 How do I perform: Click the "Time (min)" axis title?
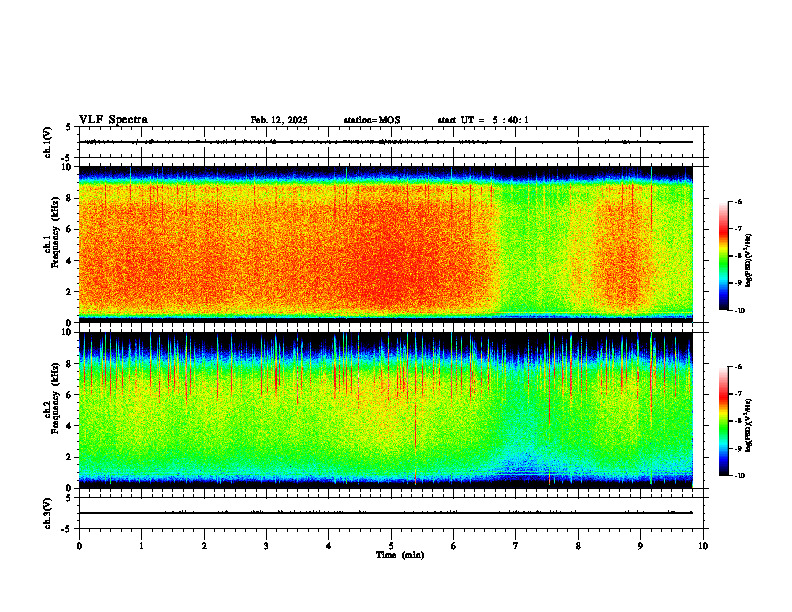pos(400,555)
